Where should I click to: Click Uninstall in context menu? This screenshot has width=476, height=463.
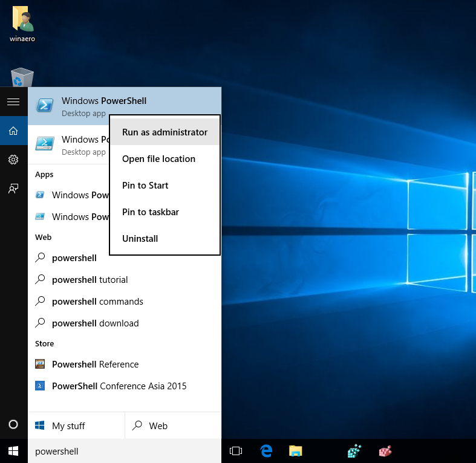pyautogui.click(x=165, y=239)
